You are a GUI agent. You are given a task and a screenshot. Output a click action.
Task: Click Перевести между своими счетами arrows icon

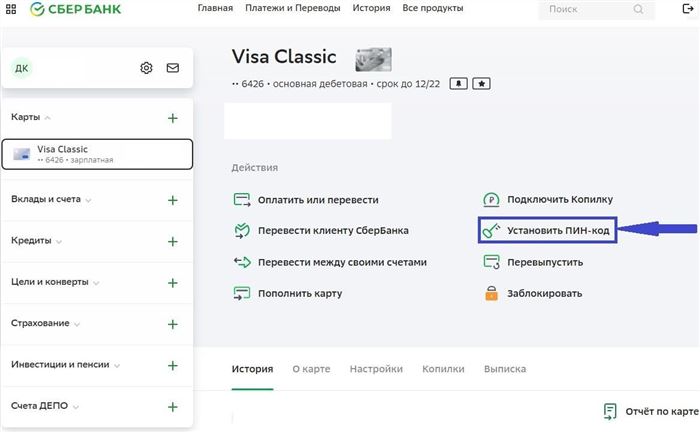pos(242,262)
